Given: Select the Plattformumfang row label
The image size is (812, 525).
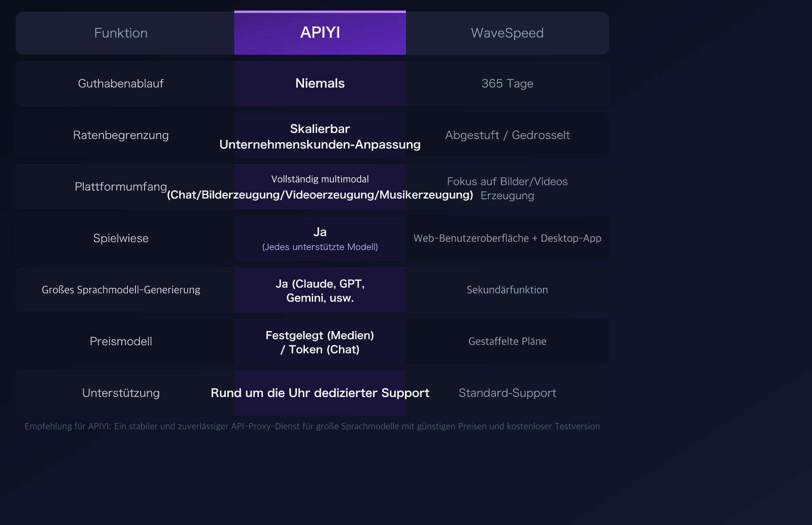Looking at the screenshot, I should pos(121,186).
